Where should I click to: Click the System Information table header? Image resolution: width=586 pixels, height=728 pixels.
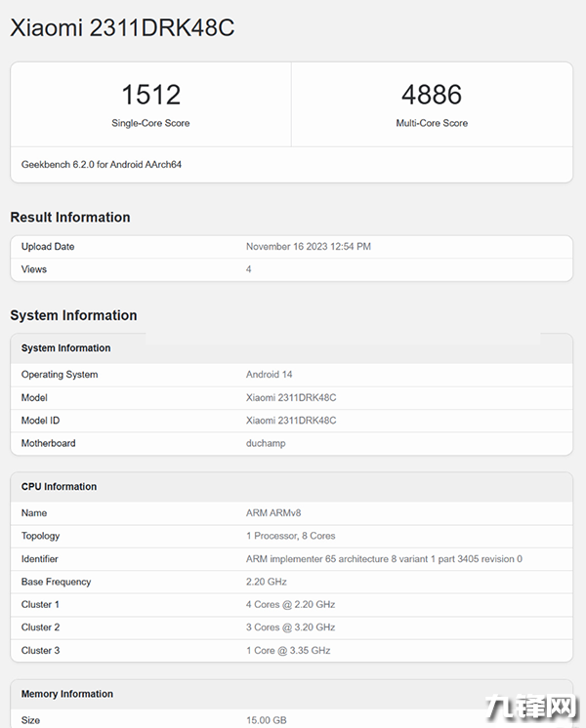pyautogui.click(x=66, y=348)
